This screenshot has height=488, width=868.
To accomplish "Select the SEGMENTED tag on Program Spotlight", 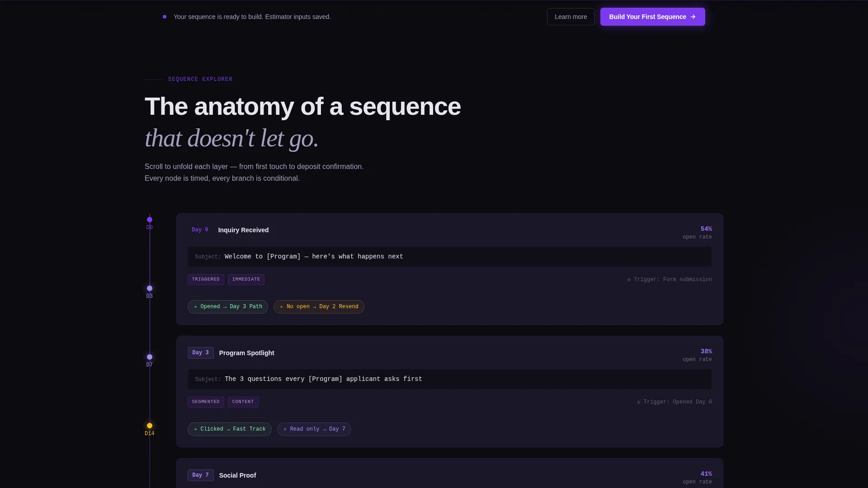I will [206, 402].
